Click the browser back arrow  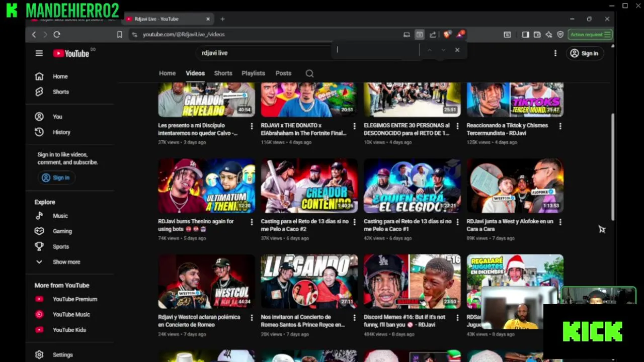click(x=34, y=35)
